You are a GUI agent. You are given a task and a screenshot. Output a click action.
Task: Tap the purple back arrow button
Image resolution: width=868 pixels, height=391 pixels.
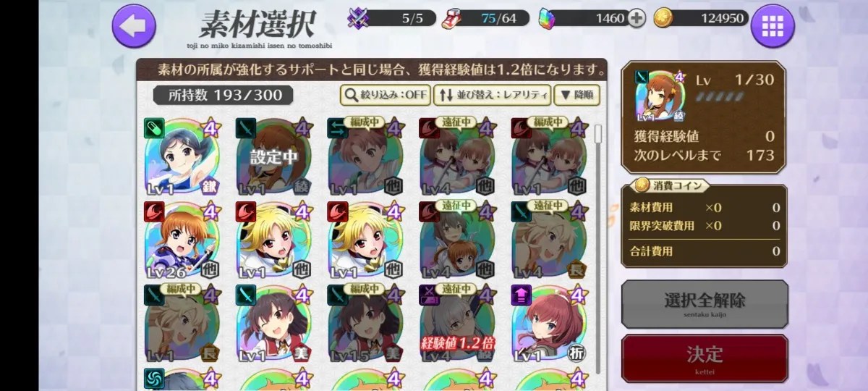point(135,26)
